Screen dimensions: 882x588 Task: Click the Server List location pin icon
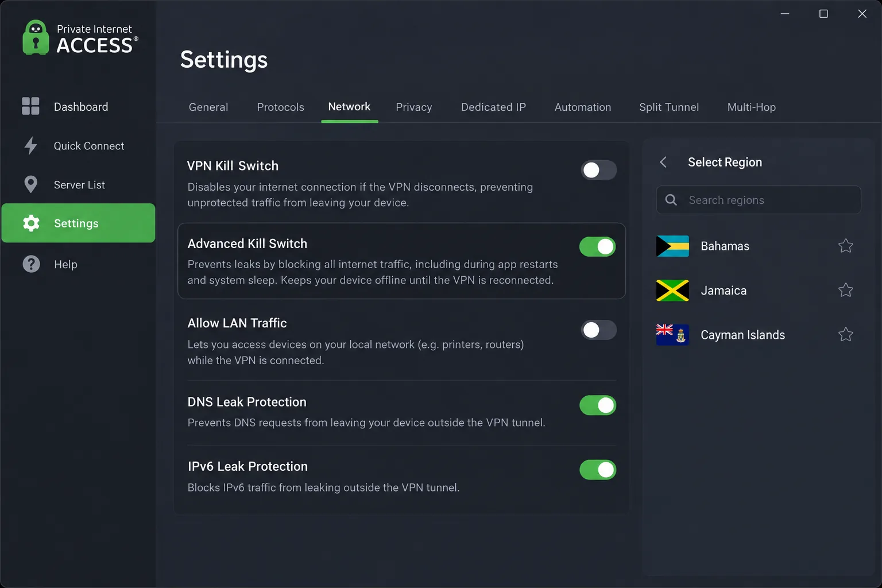(31, 184)
